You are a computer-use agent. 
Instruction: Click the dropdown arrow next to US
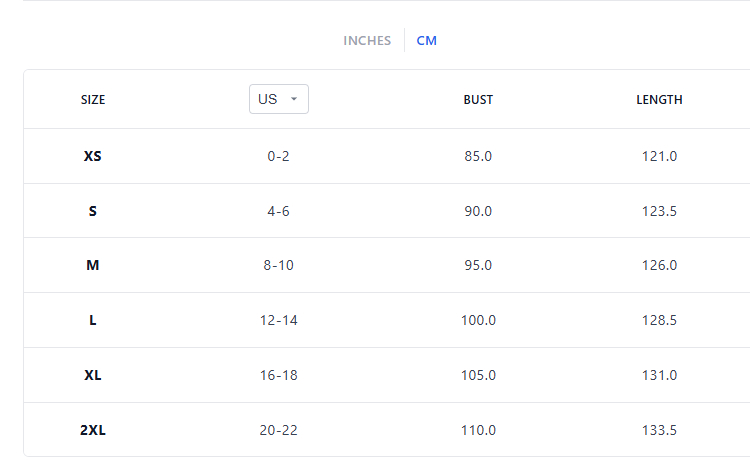294,99
